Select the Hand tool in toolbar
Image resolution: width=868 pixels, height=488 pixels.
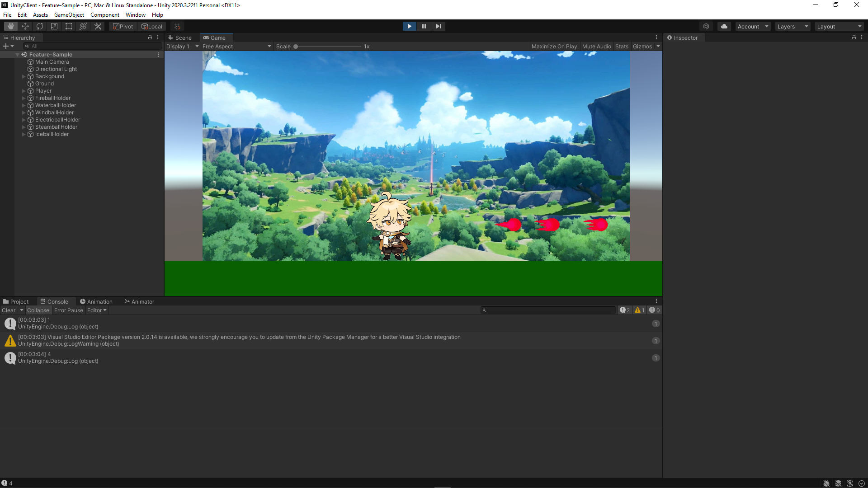pyautogui.click(x=11, y=26)
